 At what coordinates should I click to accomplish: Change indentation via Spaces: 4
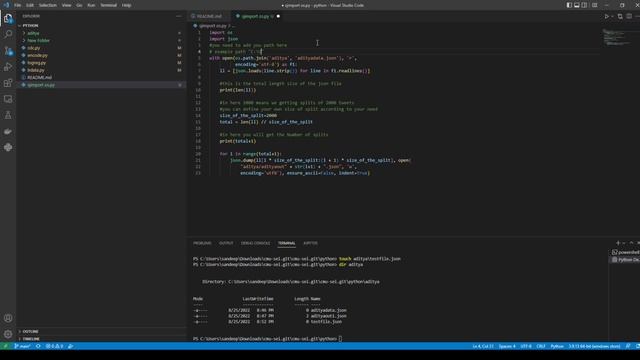507,346
